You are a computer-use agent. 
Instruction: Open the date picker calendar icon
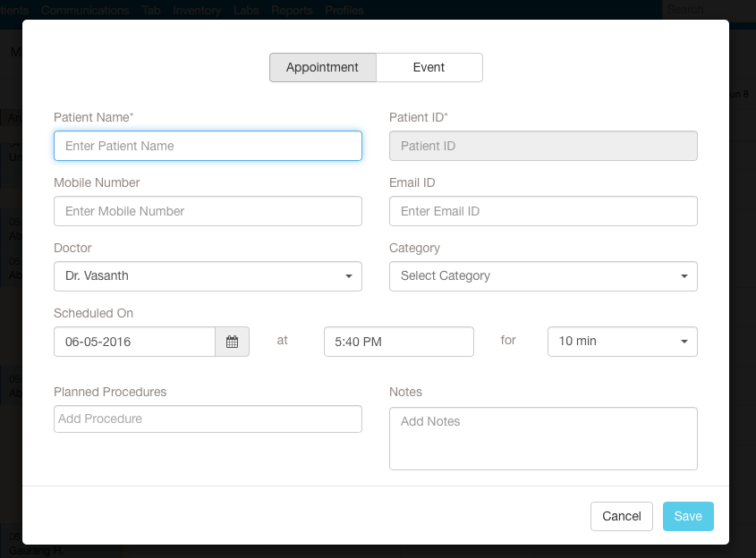point(232,341)
